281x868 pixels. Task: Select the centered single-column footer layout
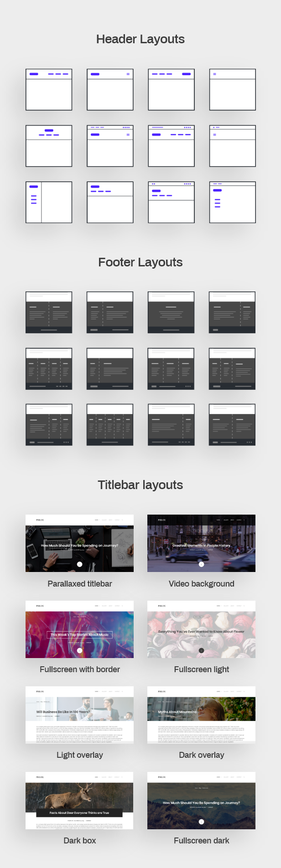[x=171, y=312]
